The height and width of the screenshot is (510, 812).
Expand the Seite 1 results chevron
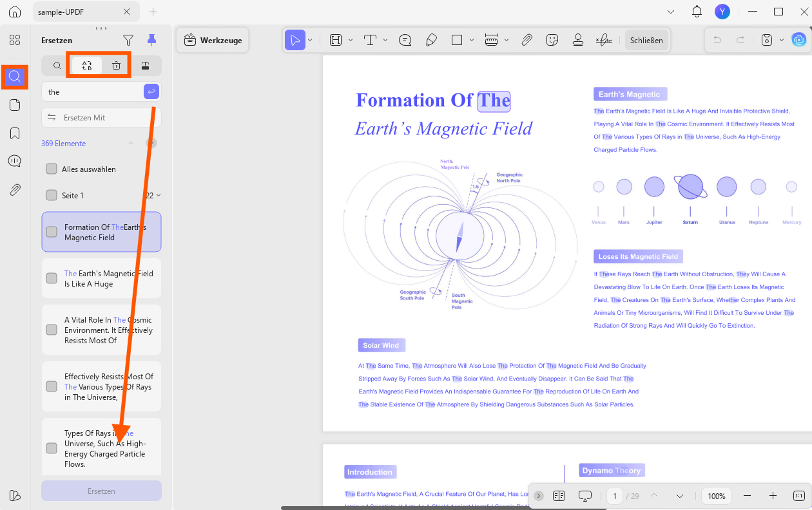click(159, 195)
